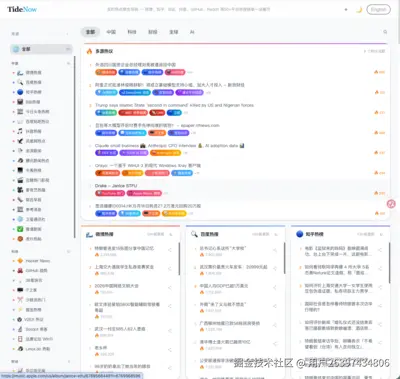Open the TideNow logo home link
Screen dimensions: 400x379
(22, 9)
